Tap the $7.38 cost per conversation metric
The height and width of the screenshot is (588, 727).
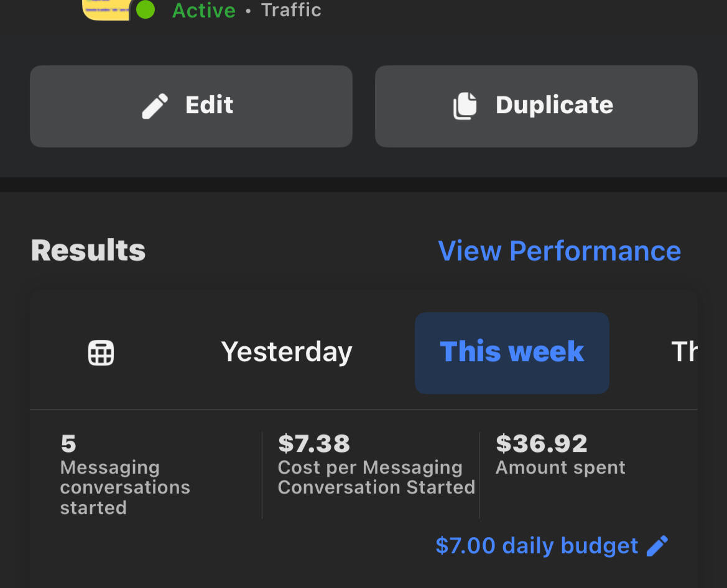click(x=314, y=444)
